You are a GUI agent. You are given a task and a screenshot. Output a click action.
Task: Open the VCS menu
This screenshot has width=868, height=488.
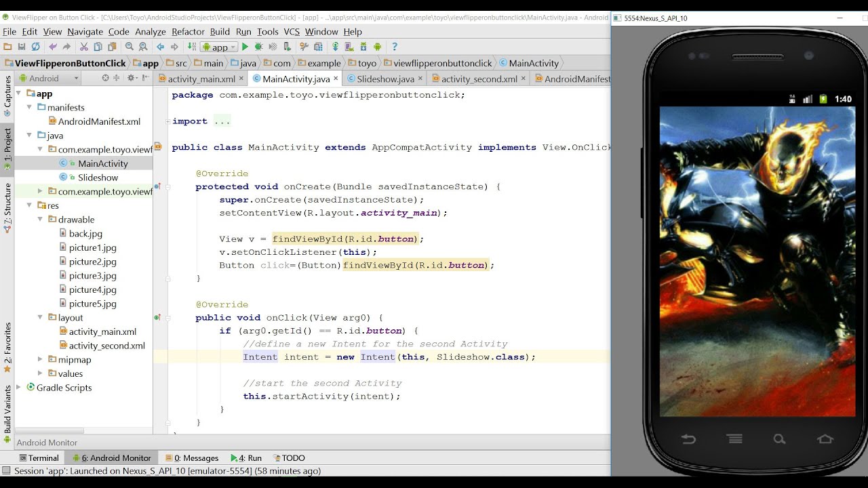pos(292,31)
